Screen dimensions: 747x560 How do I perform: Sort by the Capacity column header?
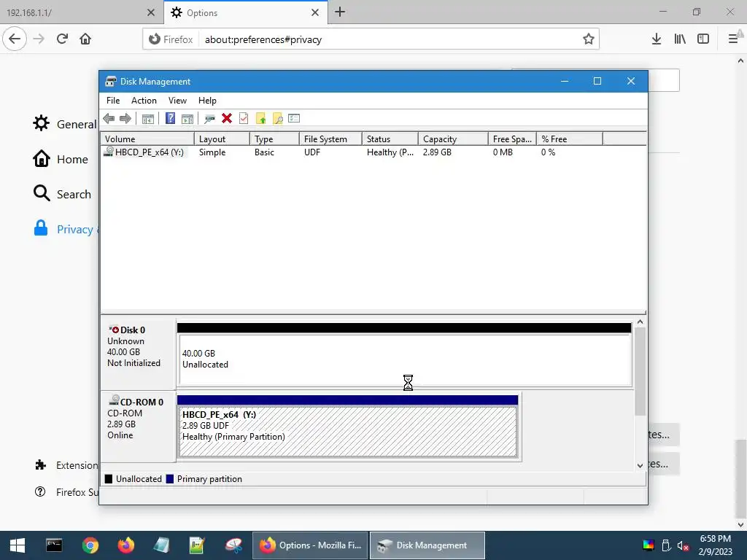(453, 139)
